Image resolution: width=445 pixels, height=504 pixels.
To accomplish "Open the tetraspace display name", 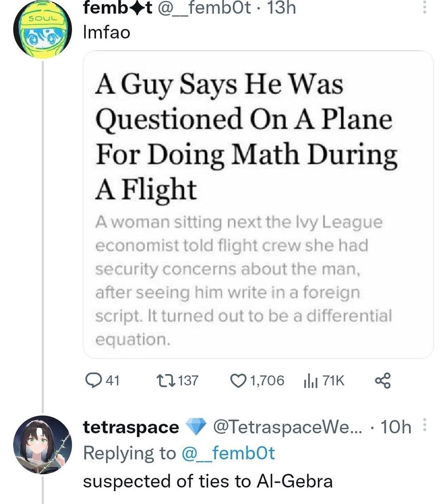I will coord(131,427).
